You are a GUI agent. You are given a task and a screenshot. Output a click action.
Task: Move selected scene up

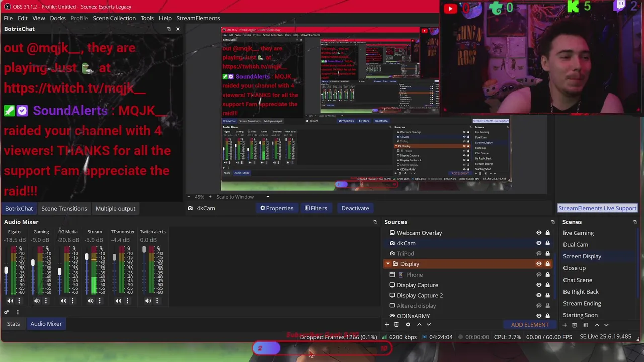(597, 325)
